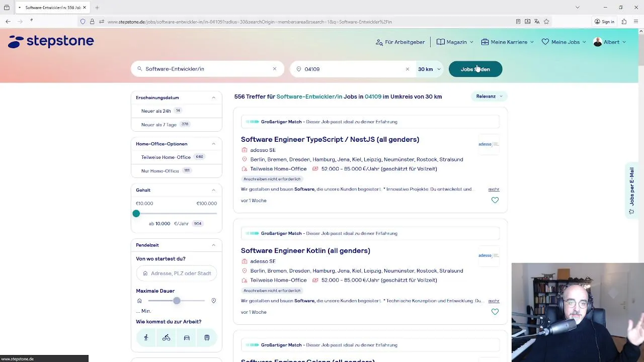Open Jobs per E-Mail side tab

pos(631,191)
